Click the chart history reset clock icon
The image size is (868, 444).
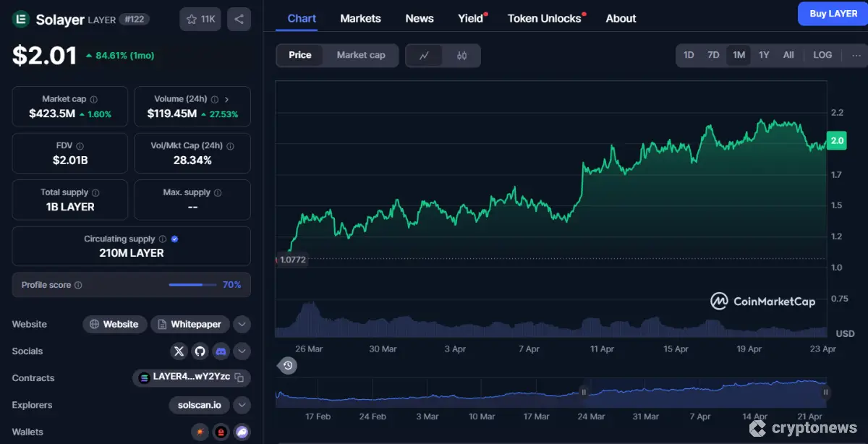click(288, 366)
